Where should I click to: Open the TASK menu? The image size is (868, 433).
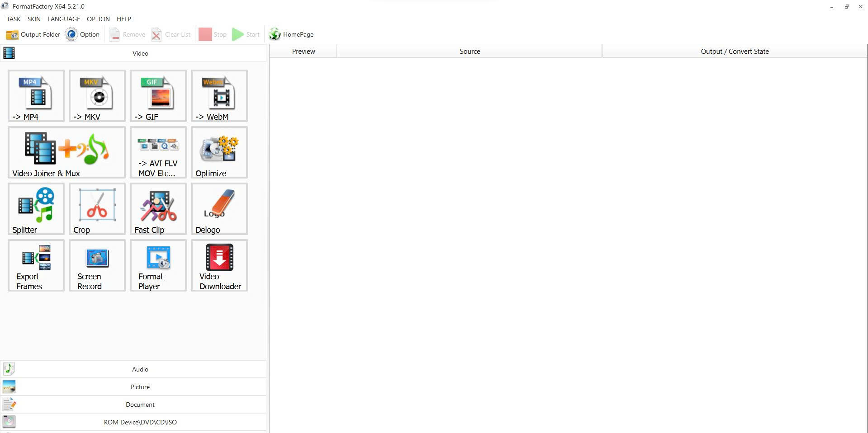pyautogui.click(x=14, y=19)
